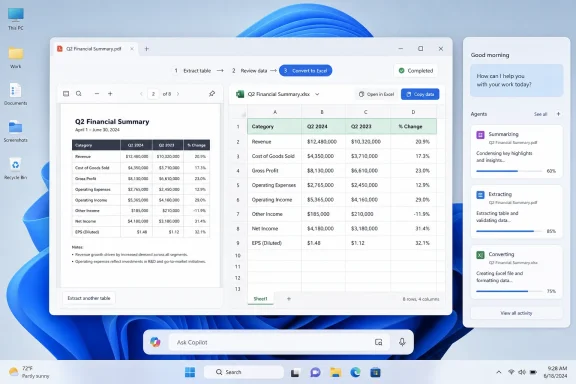
Task: Add a new sheet next to Sheet1
Action: 289,299
